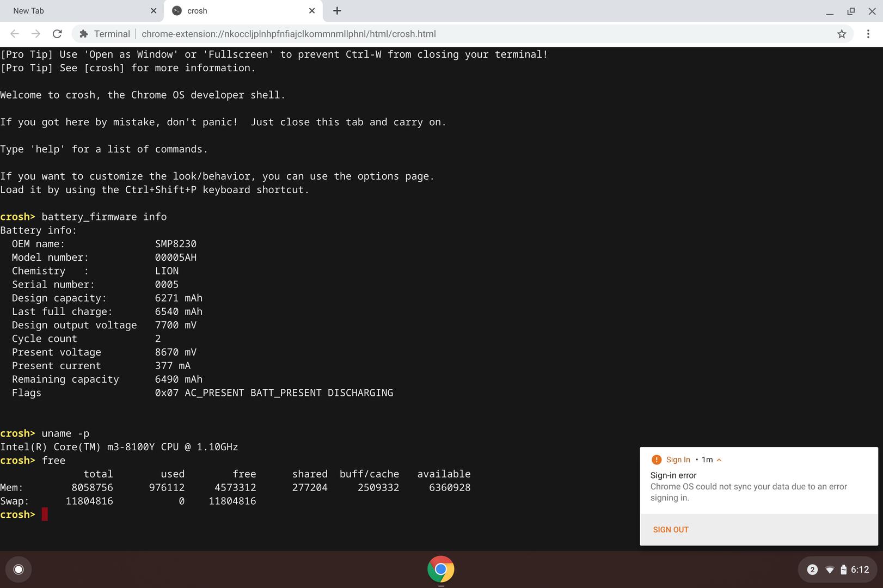Click the crosh prompt cursor
Screen dimensions: 883x588
[45, 514]
